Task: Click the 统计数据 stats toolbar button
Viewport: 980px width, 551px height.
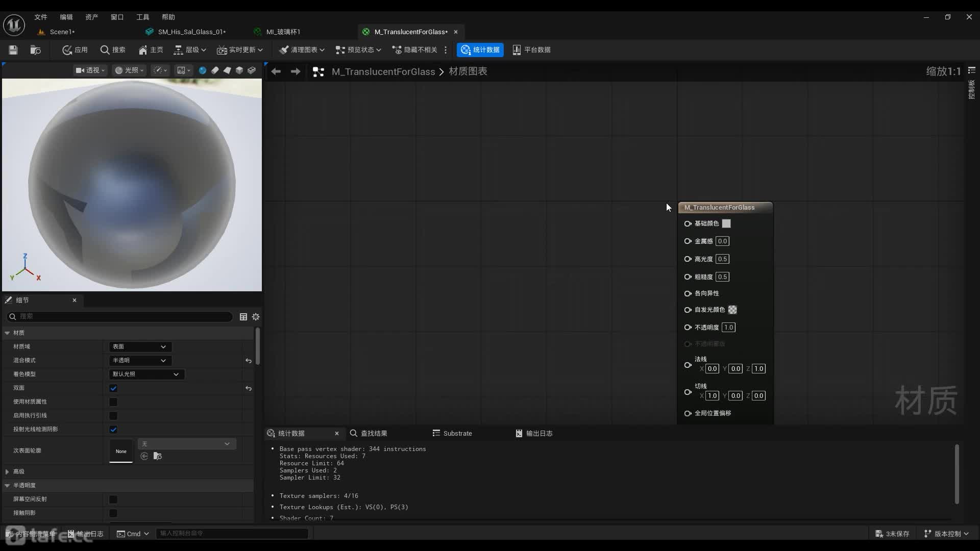Action: [x=480, y=49]
